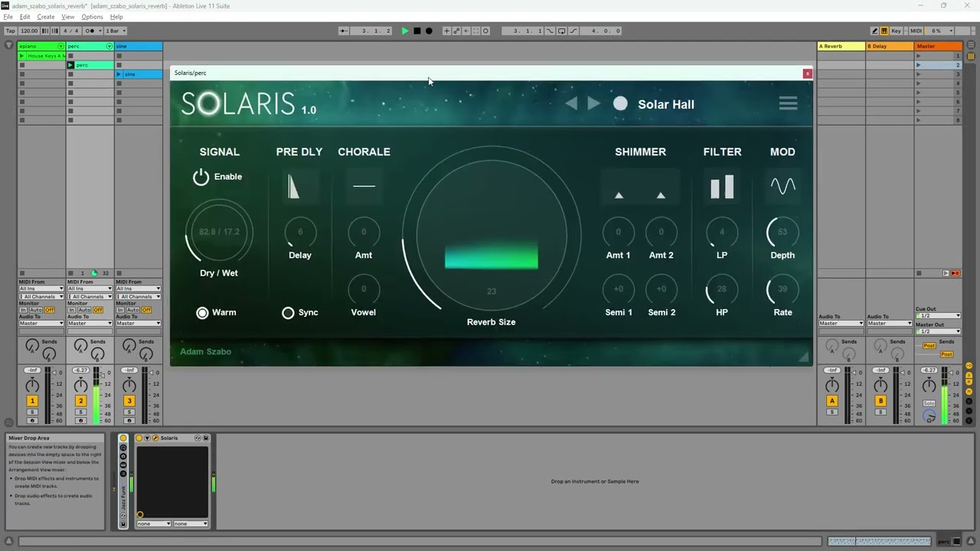Click the Chorale line mode icon
The image size is (980, 551).
pos(364,186)
